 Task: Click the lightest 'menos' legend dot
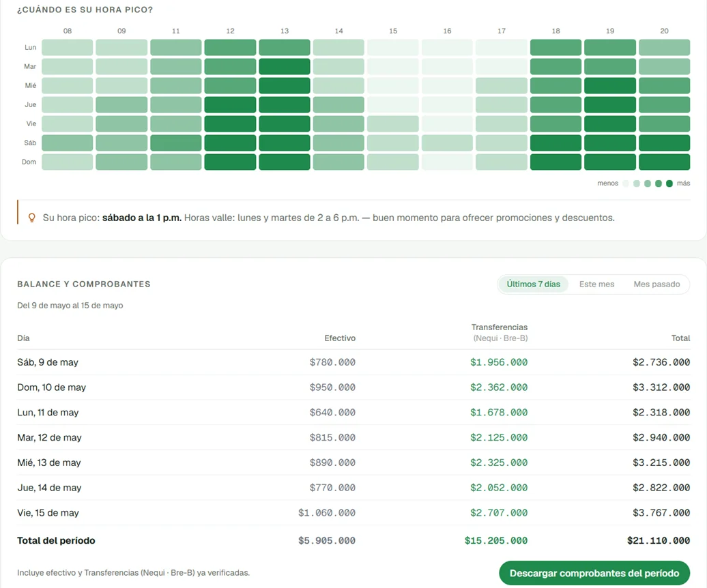coord(625,183)
